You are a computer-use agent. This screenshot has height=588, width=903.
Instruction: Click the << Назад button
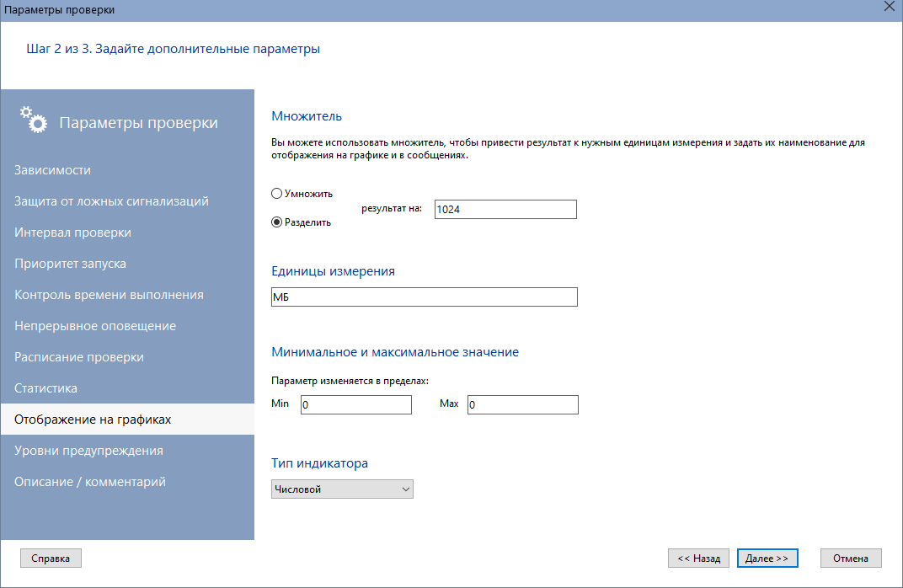pyautogui.click(x=698, y=558)
